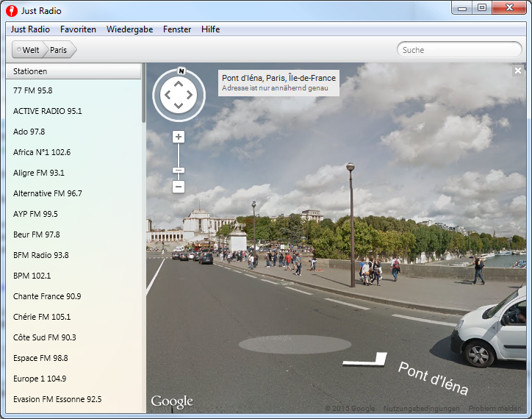Pan the view right with compass arrow
Screen dimensions: 532x419
[x=190, y=95]
